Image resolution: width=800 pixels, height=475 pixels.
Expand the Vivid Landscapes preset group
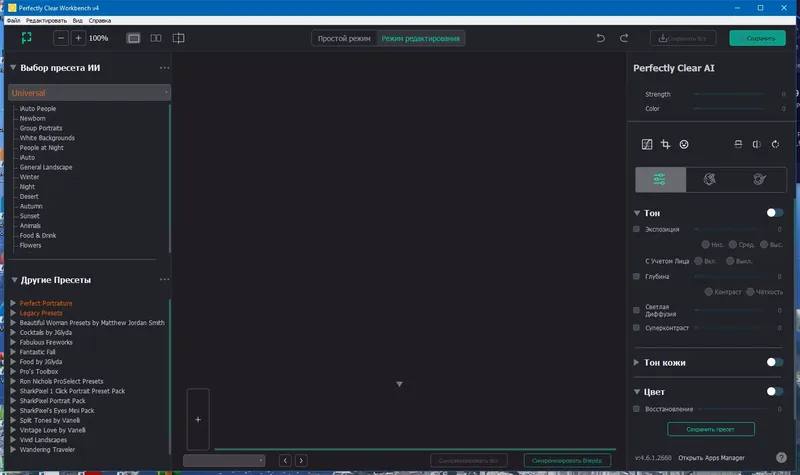tap(13, 440)
